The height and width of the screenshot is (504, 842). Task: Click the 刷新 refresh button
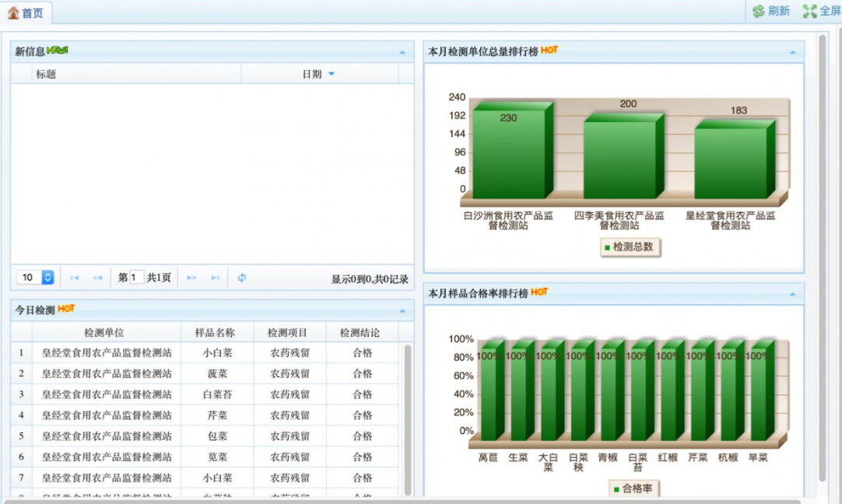770,11
